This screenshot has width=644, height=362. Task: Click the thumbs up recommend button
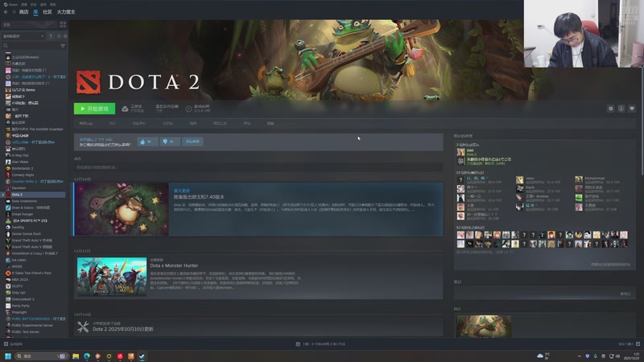pos(147,142)
